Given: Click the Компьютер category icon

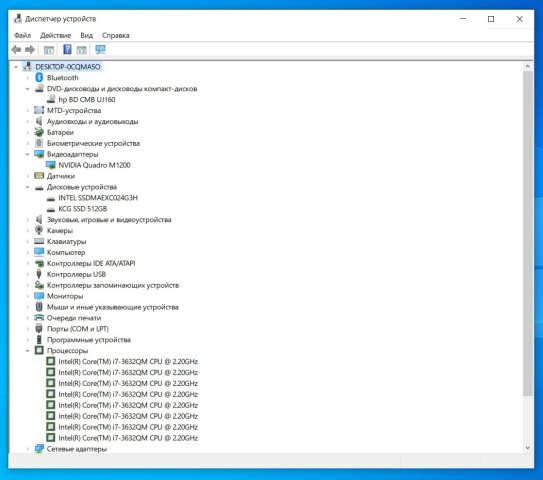Looking at the screenshot, I should pyautogui.click(x=39, y=252).
